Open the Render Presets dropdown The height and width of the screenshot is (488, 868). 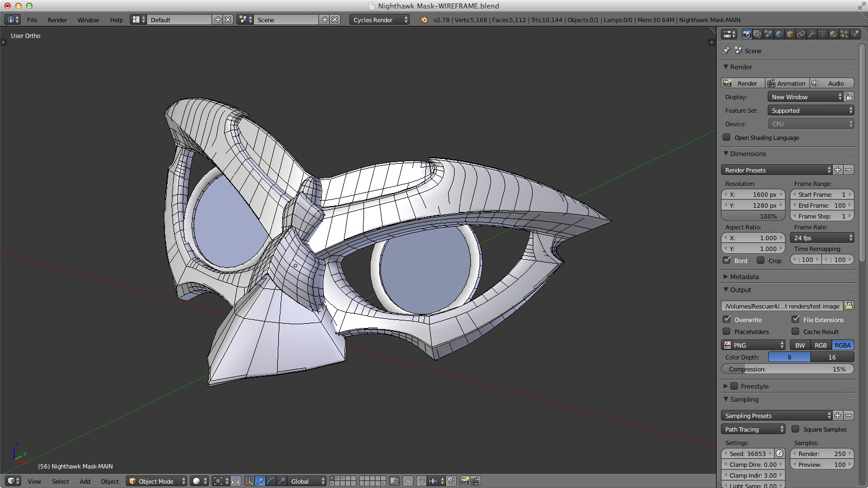tap(776, 170)
